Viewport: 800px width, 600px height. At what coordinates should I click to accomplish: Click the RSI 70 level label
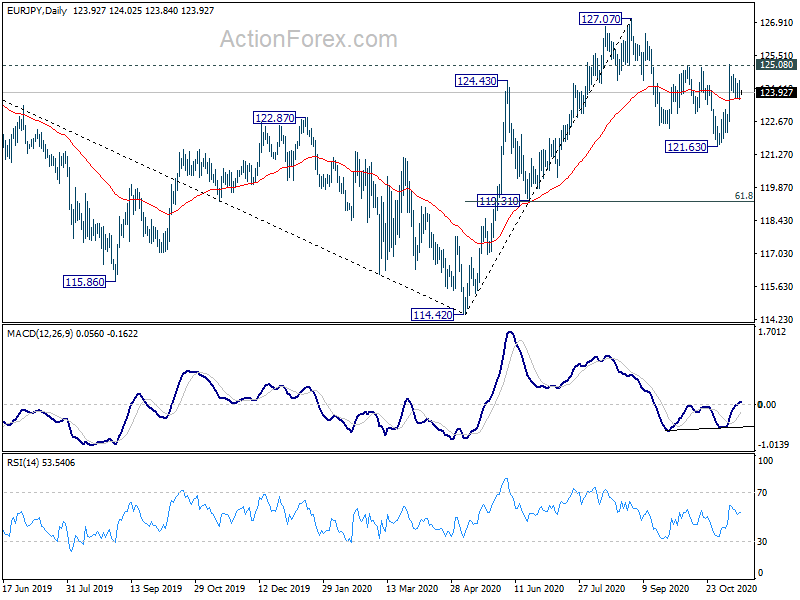(762, 493)
